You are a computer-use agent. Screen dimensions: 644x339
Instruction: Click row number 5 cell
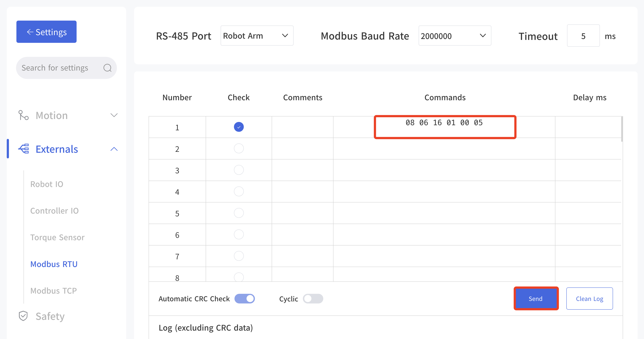coord(177,213)
